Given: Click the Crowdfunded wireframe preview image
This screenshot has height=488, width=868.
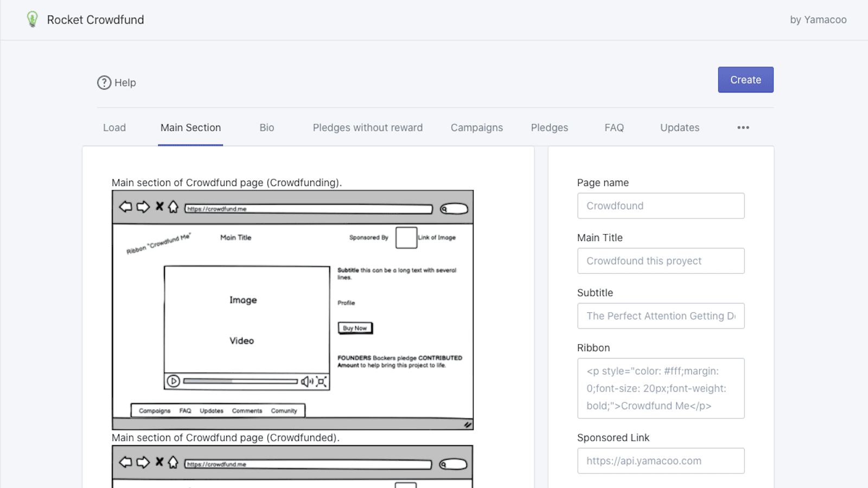Looking at the screenshot, I should (292, 466).
